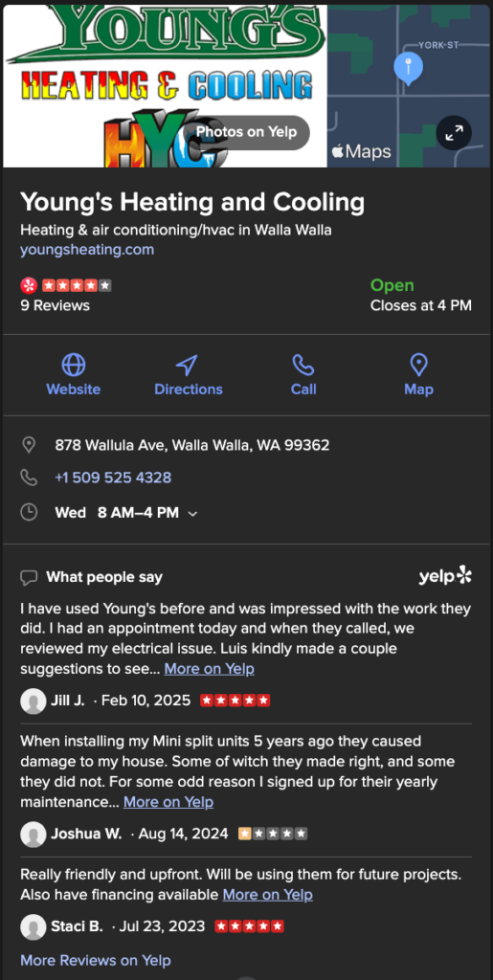This screenshot has width=493, height=980.
Task: Click Jill J.'s five-star rating
Action: pos(235,701)
